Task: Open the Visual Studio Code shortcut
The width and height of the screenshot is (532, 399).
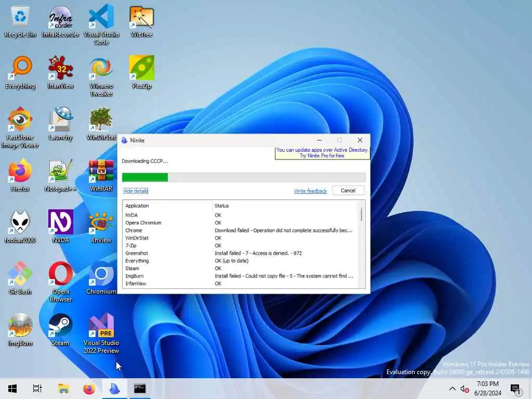Action: pos(101,24)
